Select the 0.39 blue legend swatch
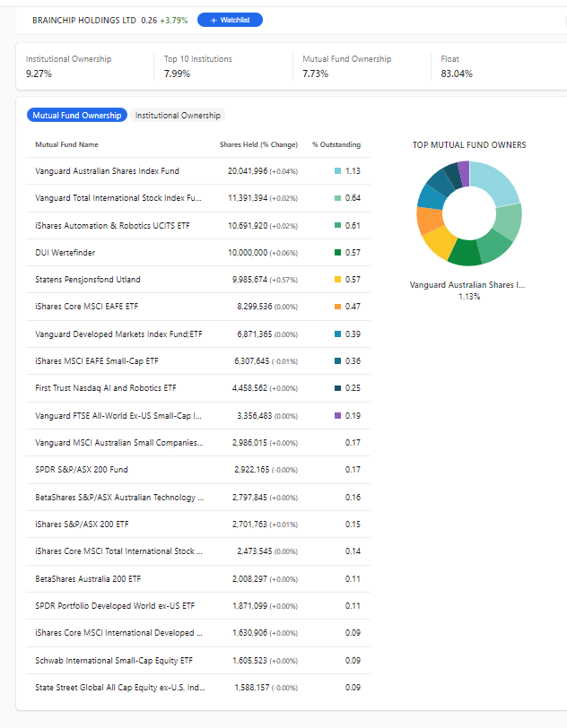Viewport: 567px width, 728px height. (x=338, y=334)
